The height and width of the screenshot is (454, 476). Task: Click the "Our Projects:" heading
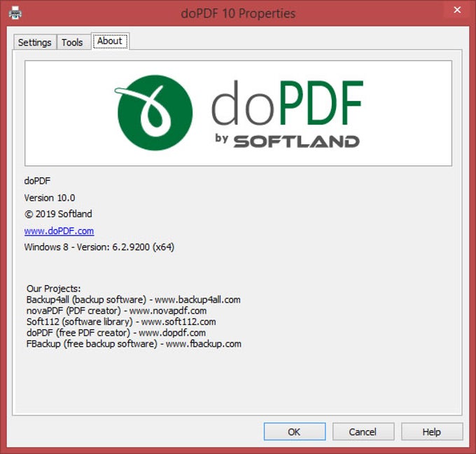pos(54,289)
